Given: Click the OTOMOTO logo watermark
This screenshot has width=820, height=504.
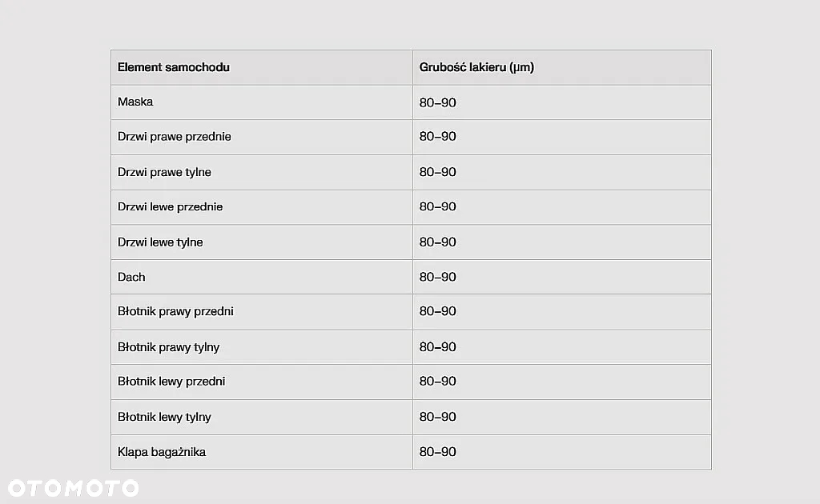Looking at the screenshot, I should pyautogui.click(x=73, y=488).
